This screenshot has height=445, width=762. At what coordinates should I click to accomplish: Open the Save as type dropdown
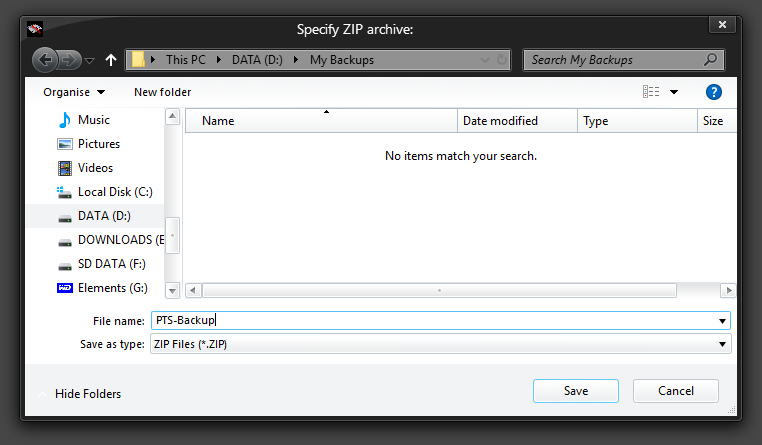point(440,344)
